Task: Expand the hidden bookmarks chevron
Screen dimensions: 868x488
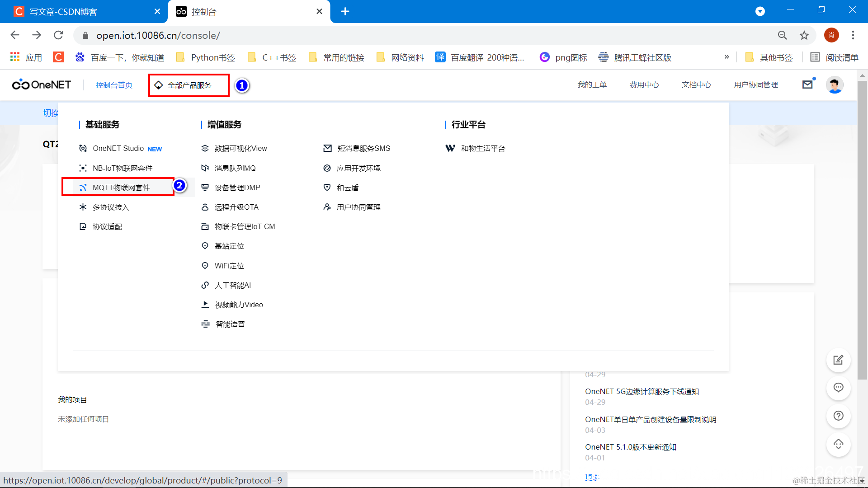Action: click(726, 57)
